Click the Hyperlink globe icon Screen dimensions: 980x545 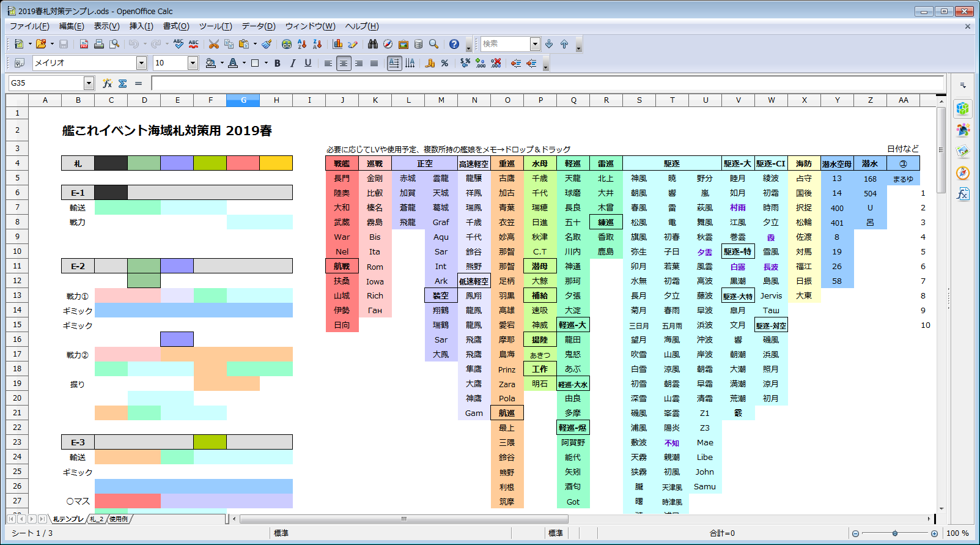(x=287, y=44)
